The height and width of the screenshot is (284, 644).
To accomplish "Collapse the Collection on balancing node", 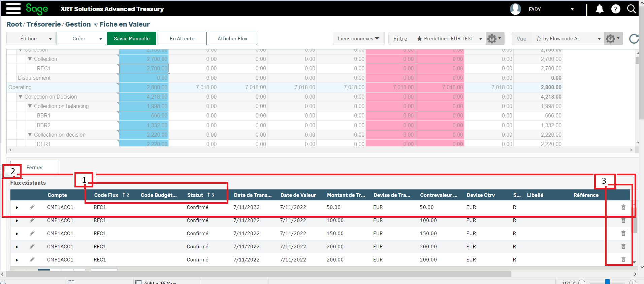I will (30, 106).
